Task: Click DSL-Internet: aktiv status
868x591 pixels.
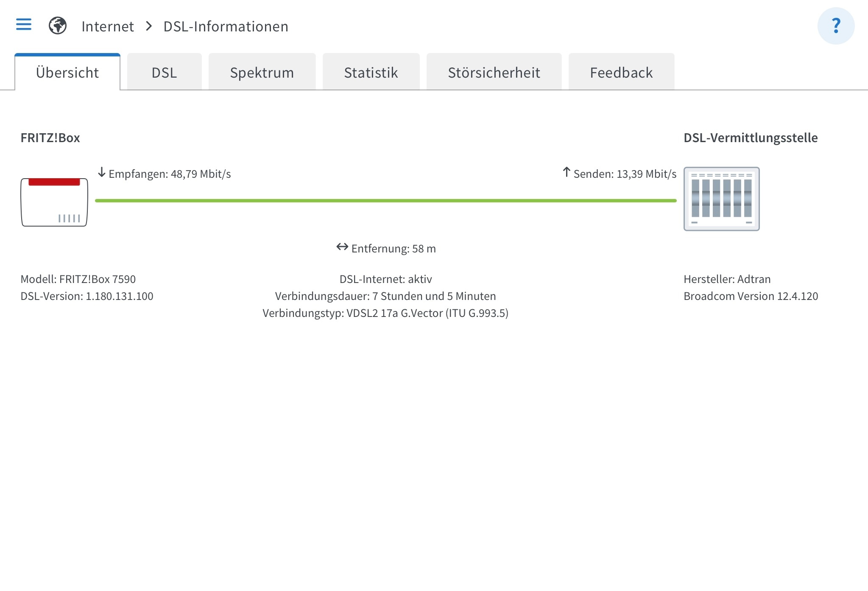Action: click(386, 279)
